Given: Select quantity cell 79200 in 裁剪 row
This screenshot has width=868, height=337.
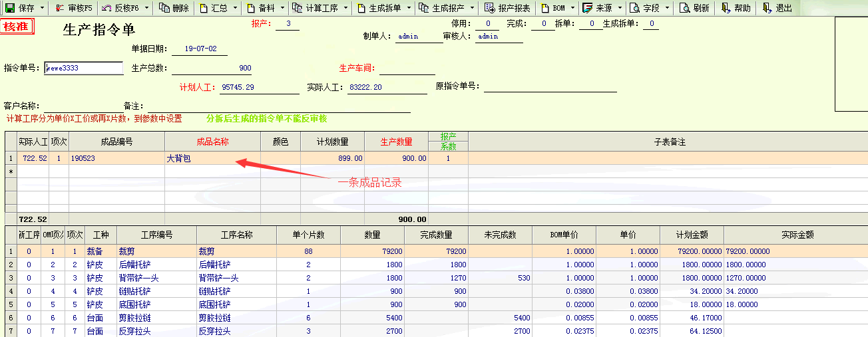Looking at the screenshot, I should pos(373,251).
